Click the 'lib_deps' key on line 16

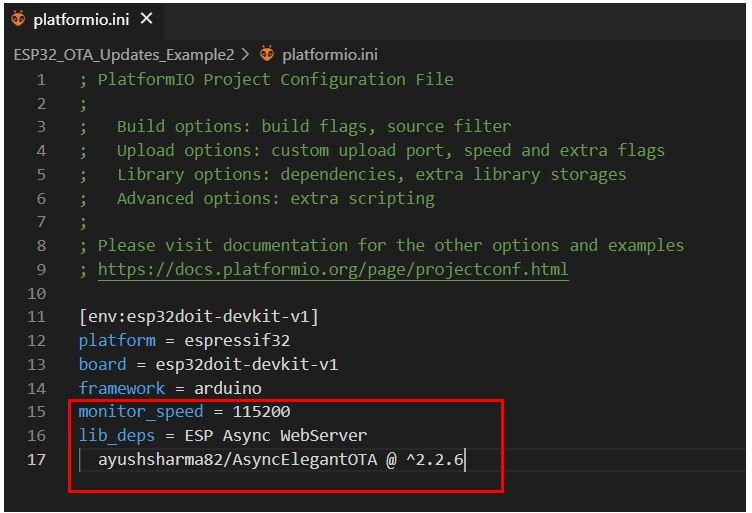pyautogui.click(x=117, y=435)
